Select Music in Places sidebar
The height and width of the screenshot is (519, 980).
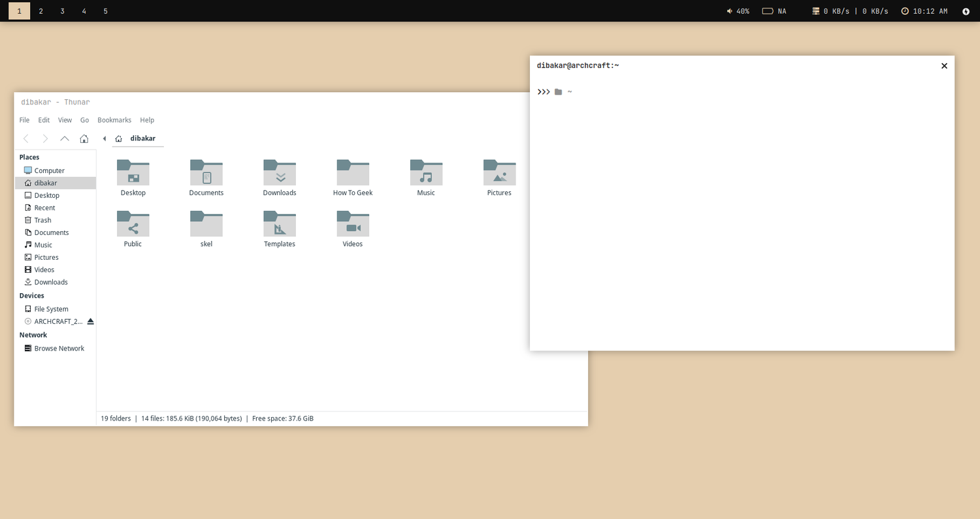pyautogui.click(x=56, y=245)
